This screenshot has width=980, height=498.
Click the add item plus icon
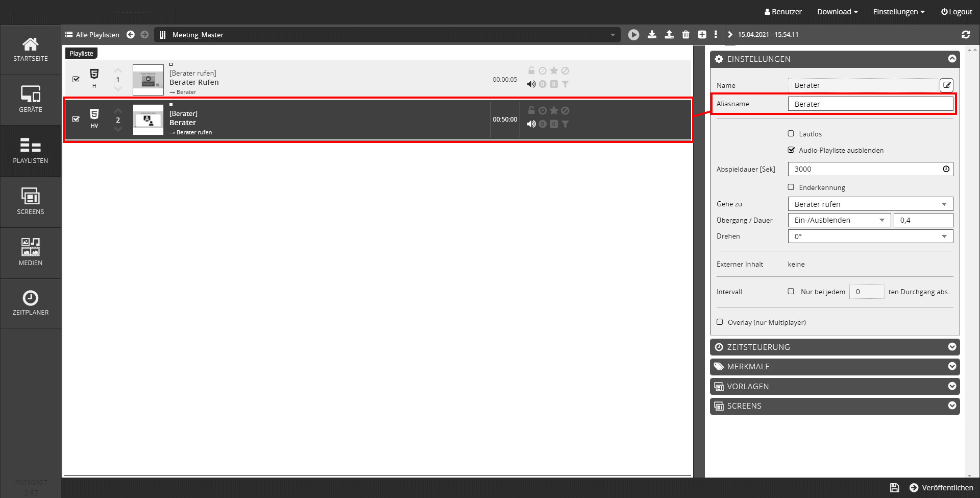(x=702, y=35)
